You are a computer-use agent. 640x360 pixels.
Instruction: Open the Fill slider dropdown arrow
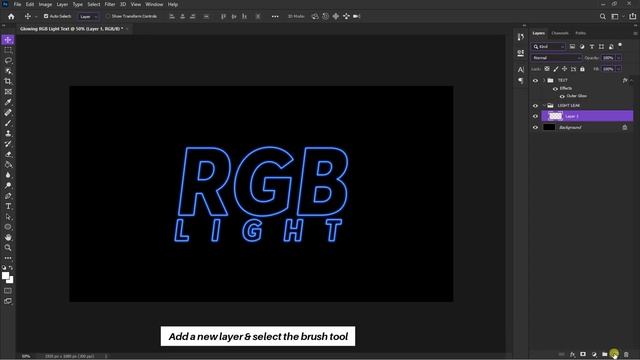tap(619, 69)
